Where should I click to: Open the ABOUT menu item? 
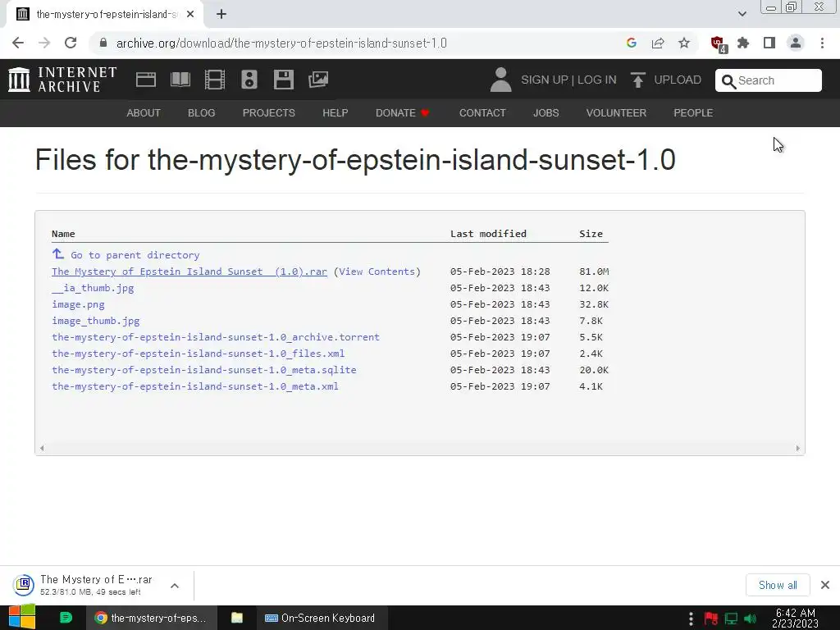click(x=144, y=113)
